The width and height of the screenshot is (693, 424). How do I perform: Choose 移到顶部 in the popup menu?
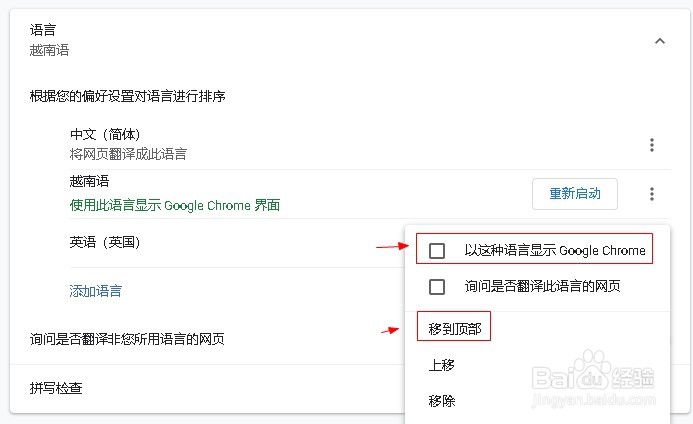(454, 329)
